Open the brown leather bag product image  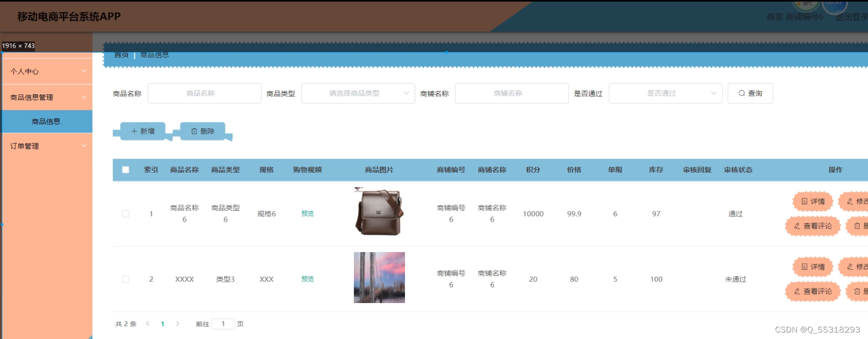379,212
